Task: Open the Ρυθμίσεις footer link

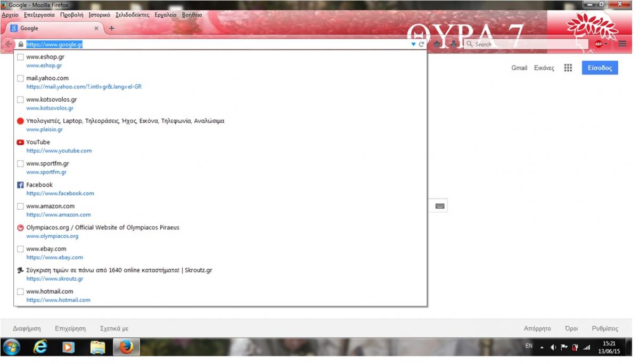Action: click(605, 328)
